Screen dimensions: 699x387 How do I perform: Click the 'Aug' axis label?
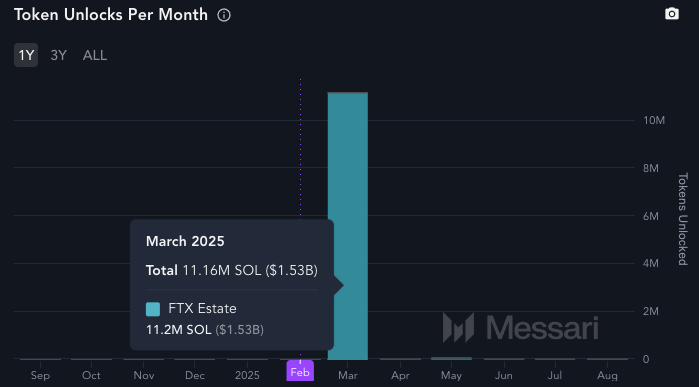click(x=607, y=375)
